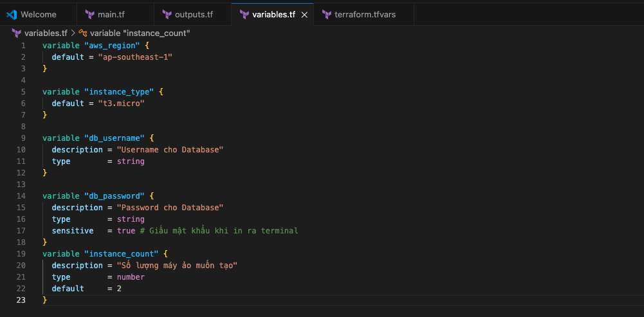Click the Terraform icon on terraform.tfvars tab
The height and width of the screenshot is (317, 644).
(327, 14)
